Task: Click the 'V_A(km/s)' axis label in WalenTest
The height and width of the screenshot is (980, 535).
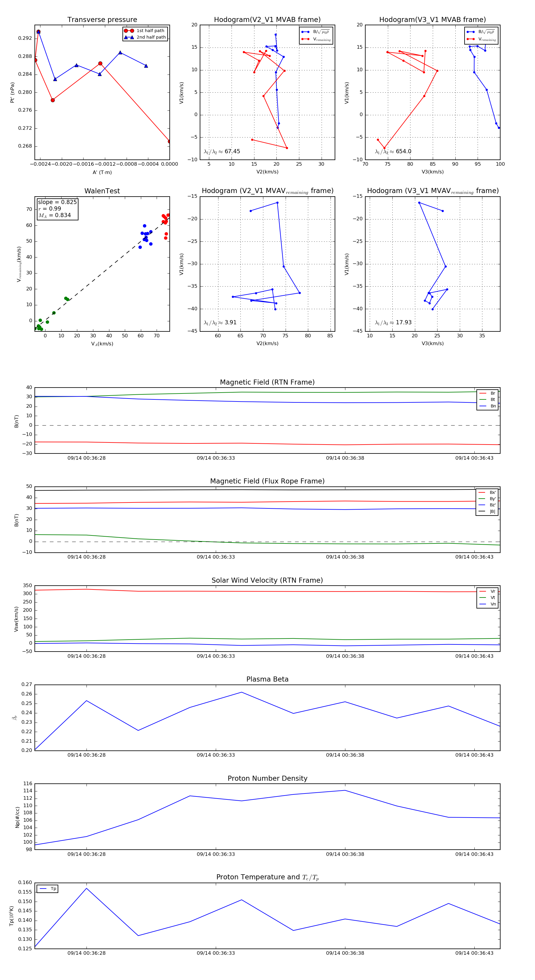Action: tap(102, 344)
